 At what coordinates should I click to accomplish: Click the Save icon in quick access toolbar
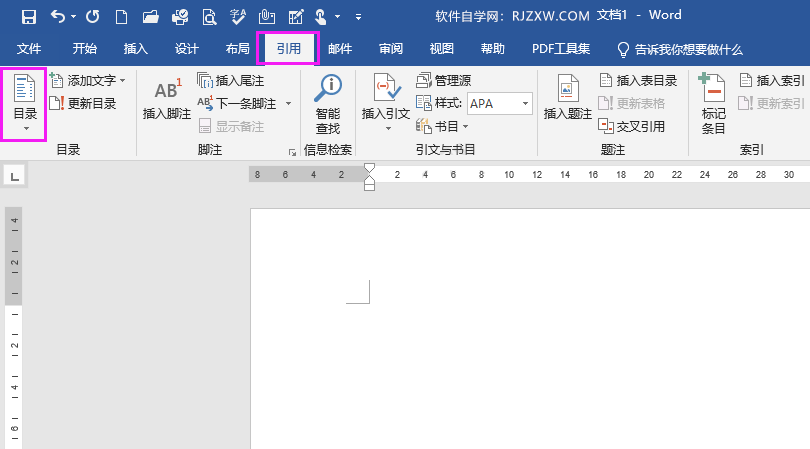pos(28,17)
